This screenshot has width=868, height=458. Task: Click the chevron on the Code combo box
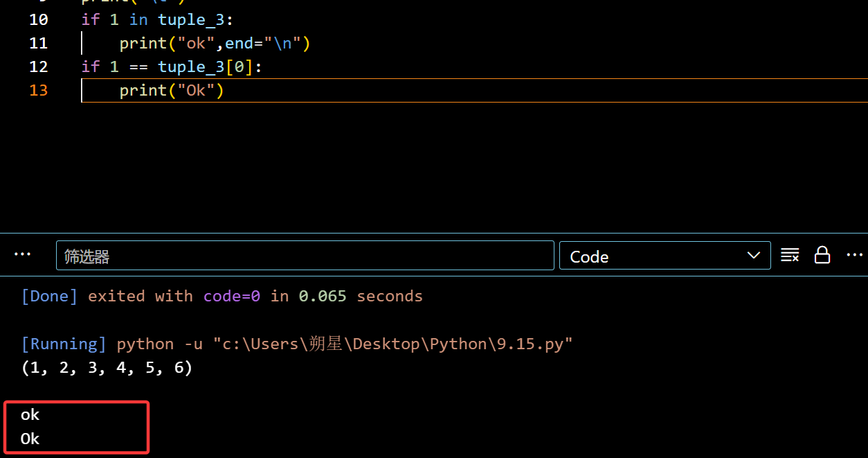(753, 256)
